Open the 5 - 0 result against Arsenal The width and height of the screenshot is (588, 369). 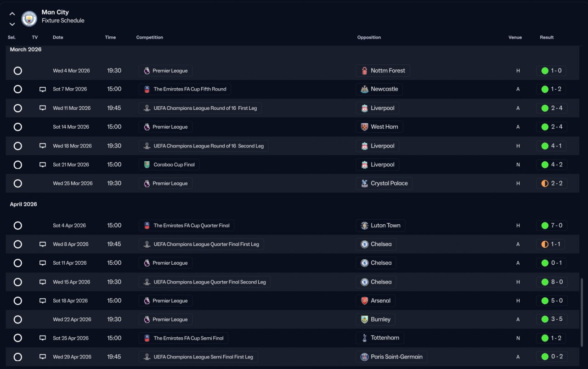click(551, 301)
